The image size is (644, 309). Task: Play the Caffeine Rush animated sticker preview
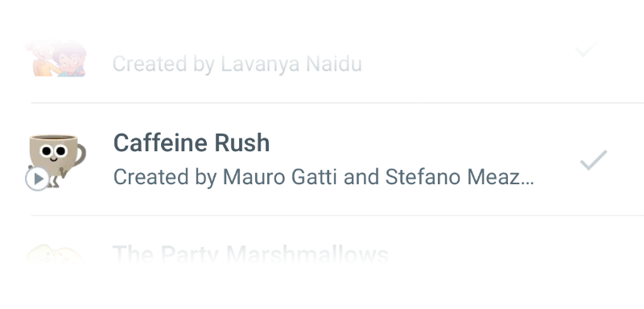pyautogui.click(x=37, y=179)
